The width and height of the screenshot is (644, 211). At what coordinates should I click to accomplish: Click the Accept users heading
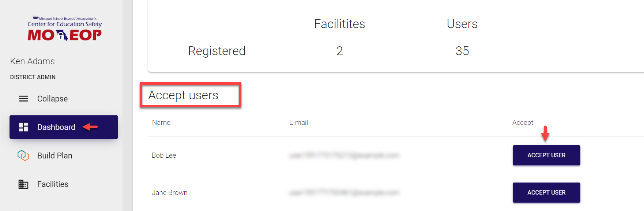[183, 95]
